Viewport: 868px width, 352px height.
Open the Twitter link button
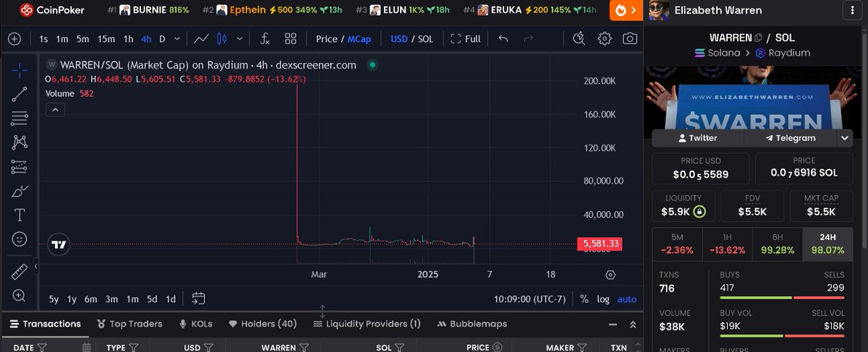tap(698, 137)
